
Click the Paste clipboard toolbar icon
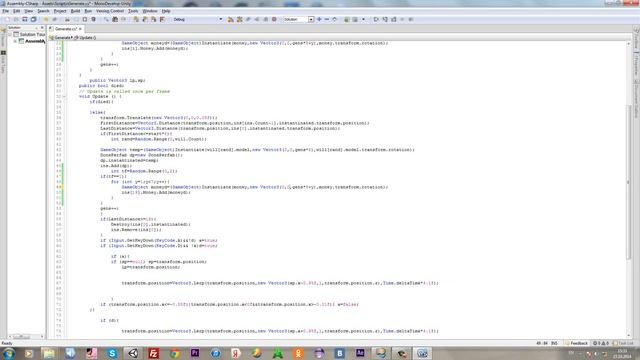click(85, 19)
